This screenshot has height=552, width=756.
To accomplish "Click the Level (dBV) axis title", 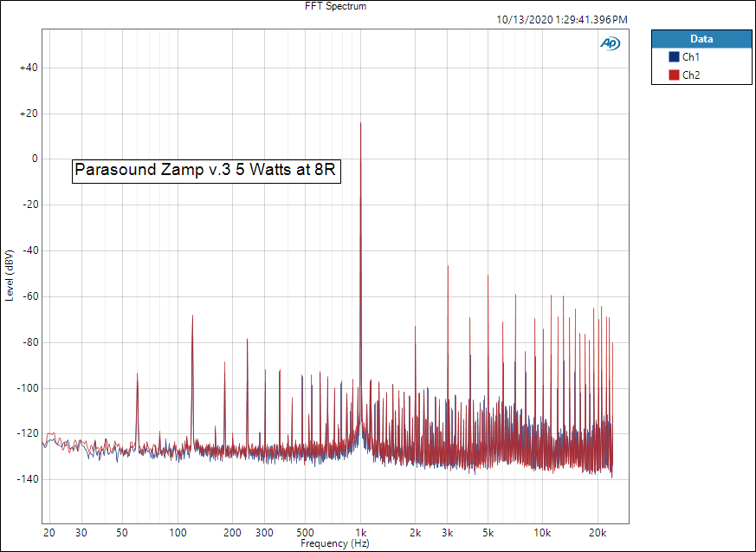I will (10, 276).
